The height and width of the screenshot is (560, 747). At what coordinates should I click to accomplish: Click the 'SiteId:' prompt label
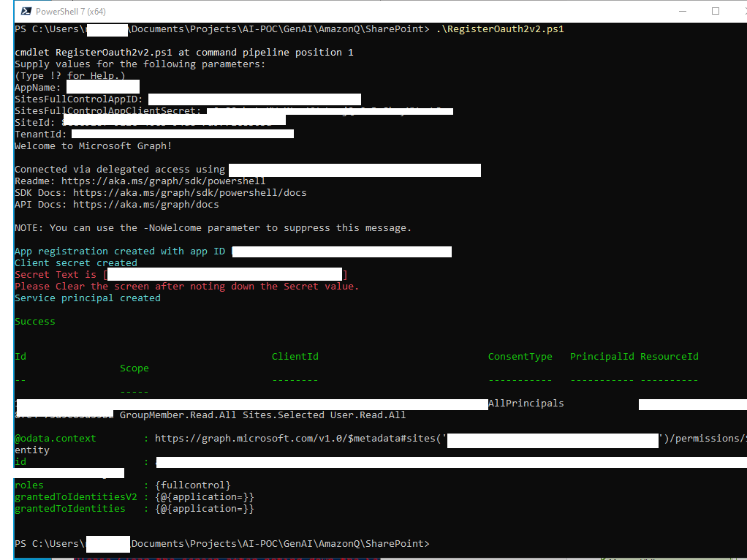35,123
